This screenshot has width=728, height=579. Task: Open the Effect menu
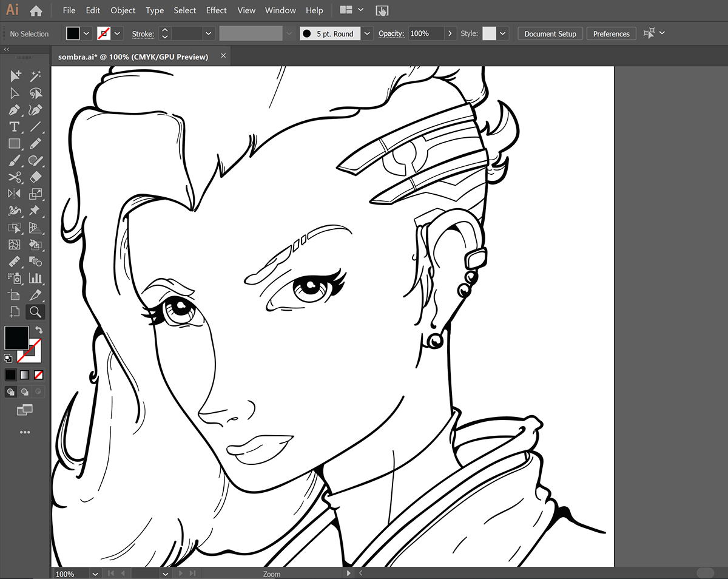click(x=216, y=10)
